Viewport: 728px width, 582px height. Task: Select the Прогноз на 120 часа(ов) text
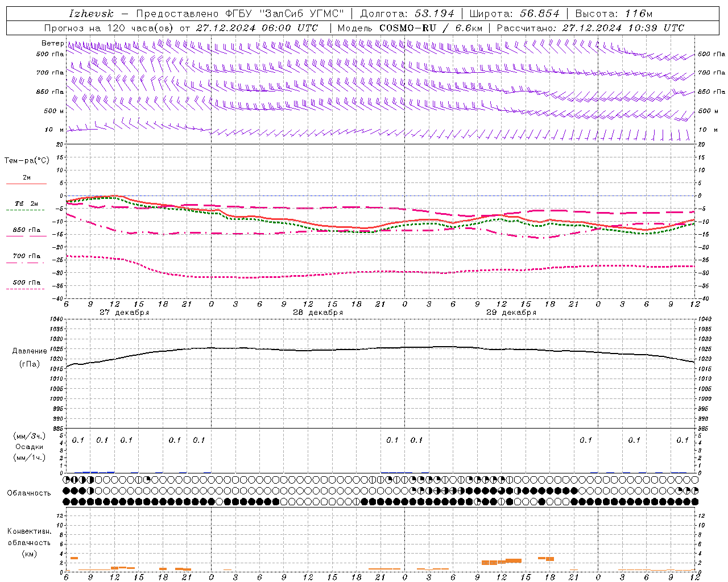(109, 28)
